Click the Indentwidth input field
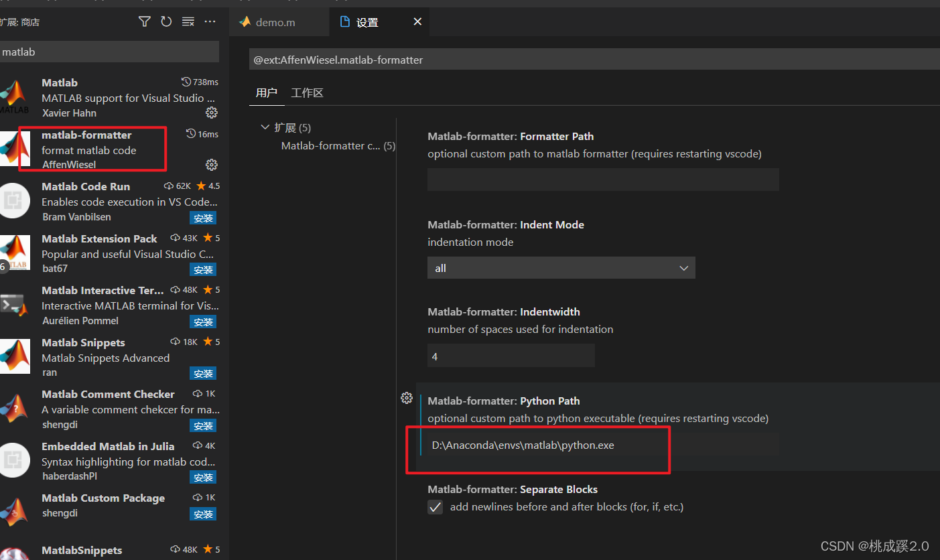This screenshot has width=940, height=560. [x=511, y=356]
